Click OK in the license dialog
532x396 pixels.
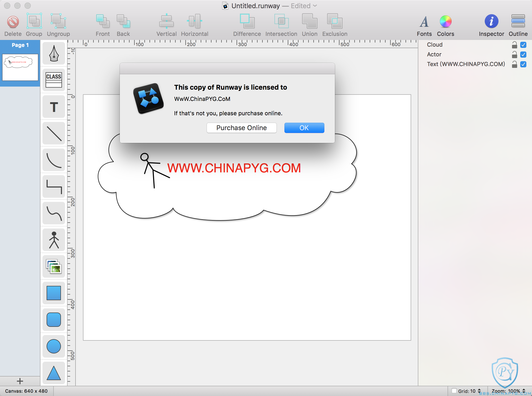(304, 128)
